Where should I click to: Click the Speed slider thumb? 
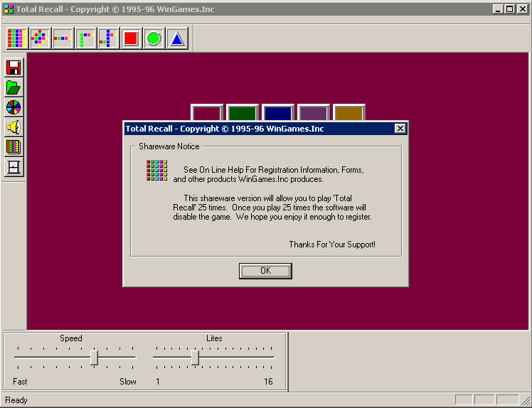click(x=94, y=358)
